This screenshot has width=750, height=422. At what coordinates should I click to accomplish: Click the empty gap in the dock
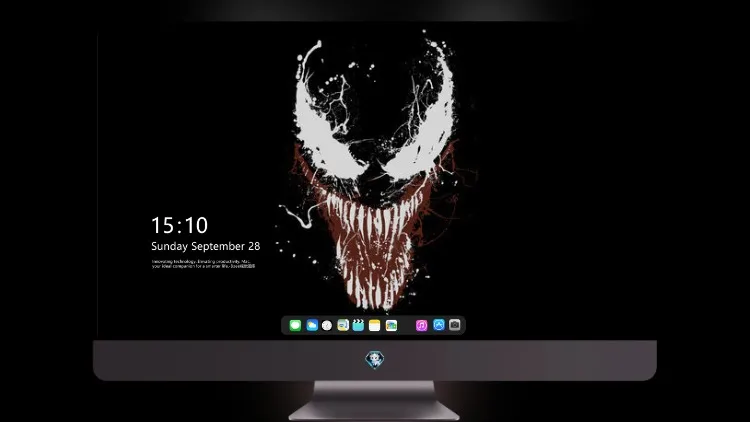(406, 325)
